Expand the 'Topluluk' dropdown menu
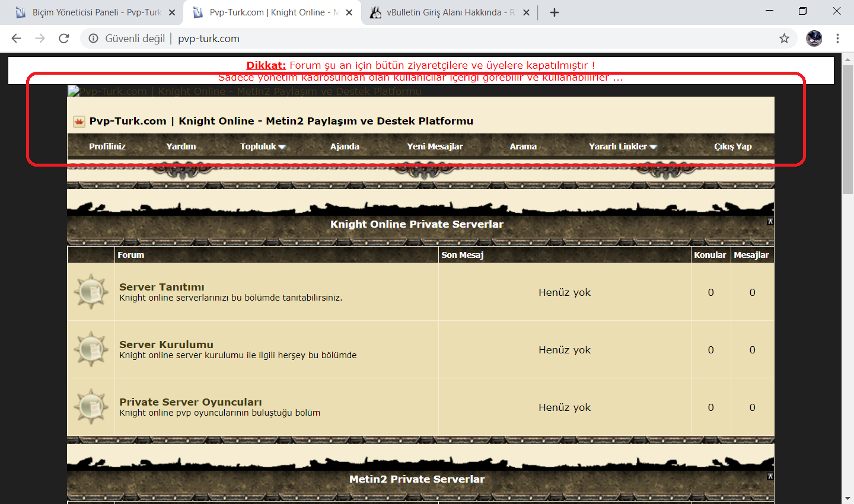 click(x=263, y=146)
